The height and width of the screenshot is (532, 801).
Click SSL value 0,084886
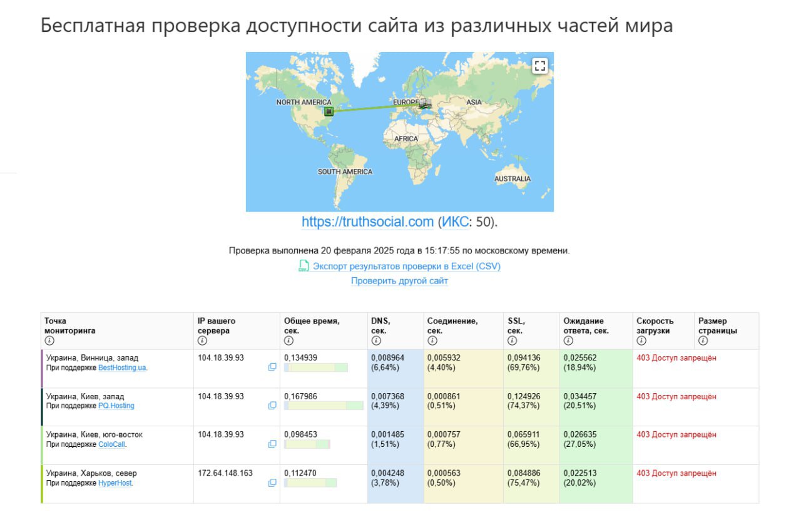(524, 473)
